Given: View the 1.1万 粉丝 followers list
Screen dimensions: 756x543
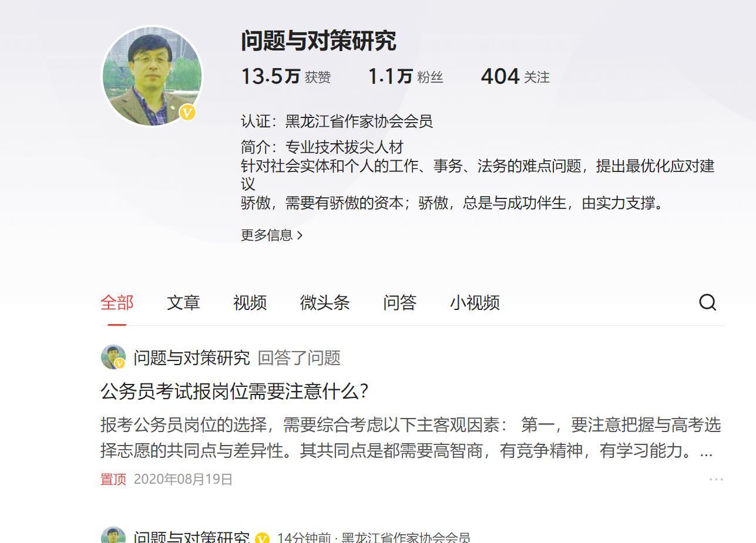Looking at the screenshot, I should (x=405, y=77).
